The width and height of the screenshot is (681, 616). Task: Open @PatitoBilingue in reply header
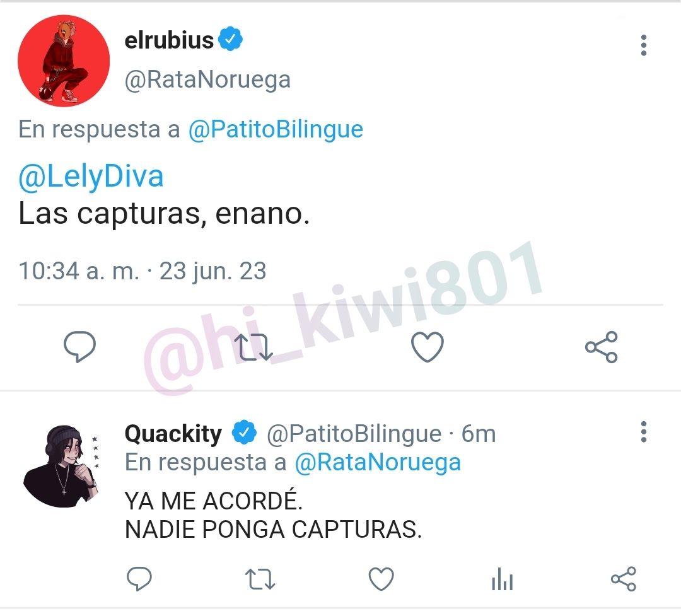tap(276, 129)
